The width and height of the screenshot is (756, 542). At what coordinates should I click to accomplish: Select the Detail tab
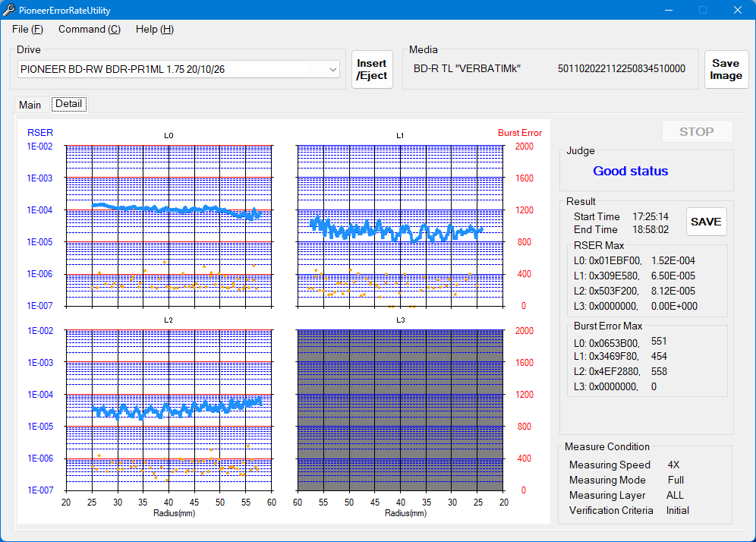(x=68, y=104)
